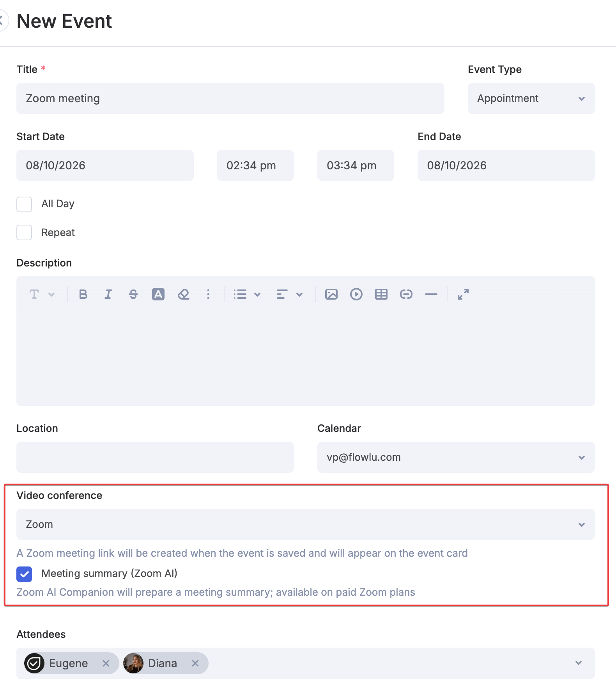
Task: Toggle Italic text formatting
Action: coord(108,294)
